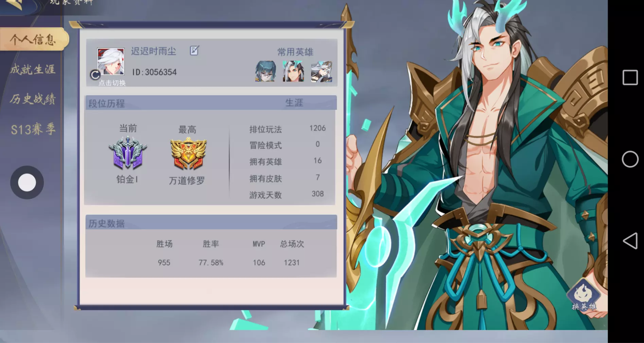The image size is (644, 343).
Task: Tap the floating white circle assist button
Action: pyautogui.click(x=27, y=183)
